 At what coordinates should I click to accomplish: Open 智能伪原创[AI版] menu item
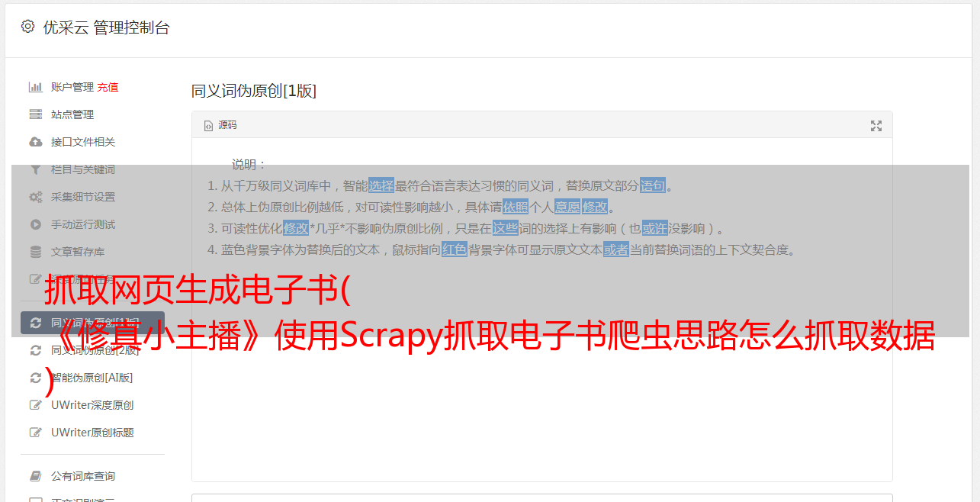(x=92, y=378)
